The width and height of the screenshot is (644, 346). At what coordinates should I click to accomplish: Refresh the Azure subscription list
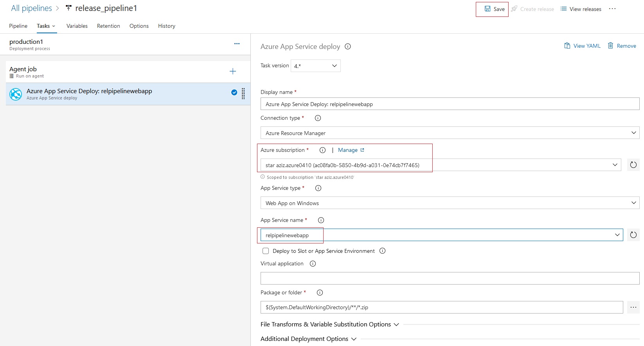(x=633, y=165)
